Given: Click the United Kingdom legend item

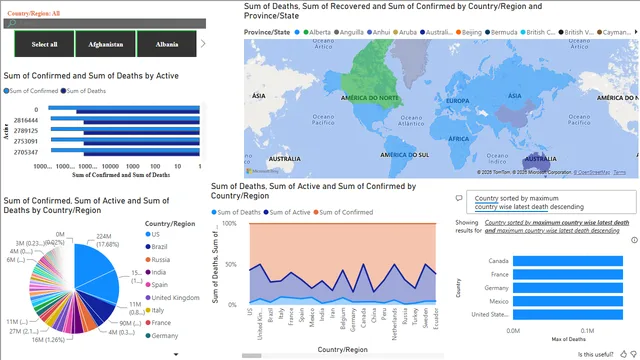Looking at the screenshot, I should pyautogui.click(x=172, y=298).
